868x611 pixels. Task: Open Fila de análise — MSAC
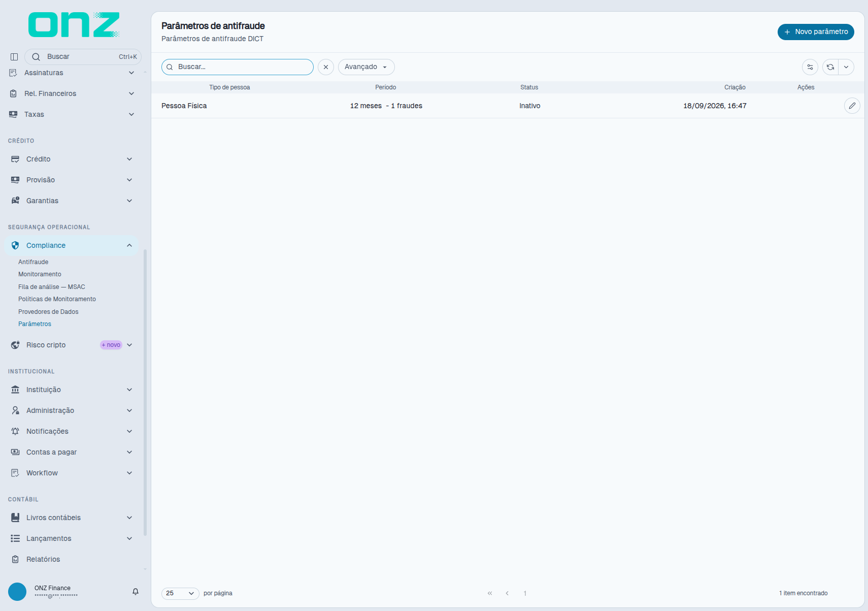tap(52, 287)
